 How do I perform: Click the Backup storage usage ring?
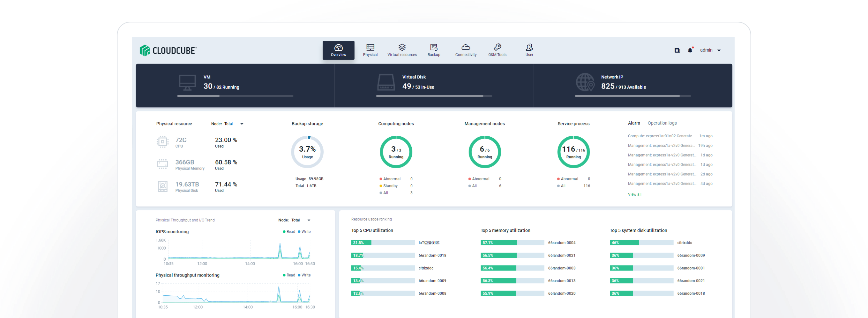(307, 152)
